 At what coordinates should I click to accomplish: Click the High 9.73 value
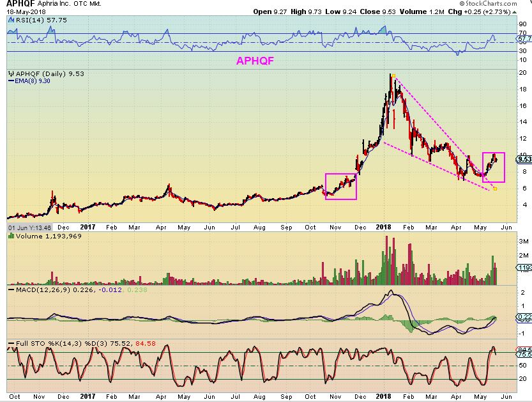[306, 12]
